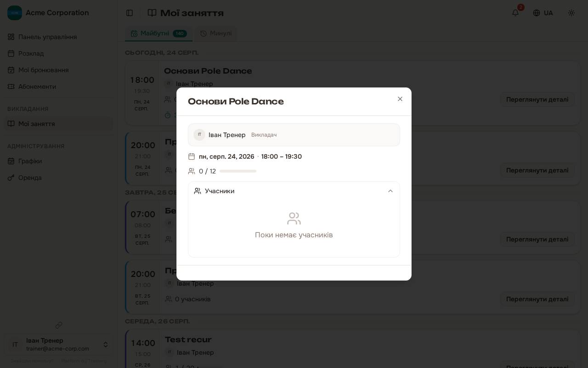Select the Майбутні tab
The image size is (588, 368).
(159, 33)
